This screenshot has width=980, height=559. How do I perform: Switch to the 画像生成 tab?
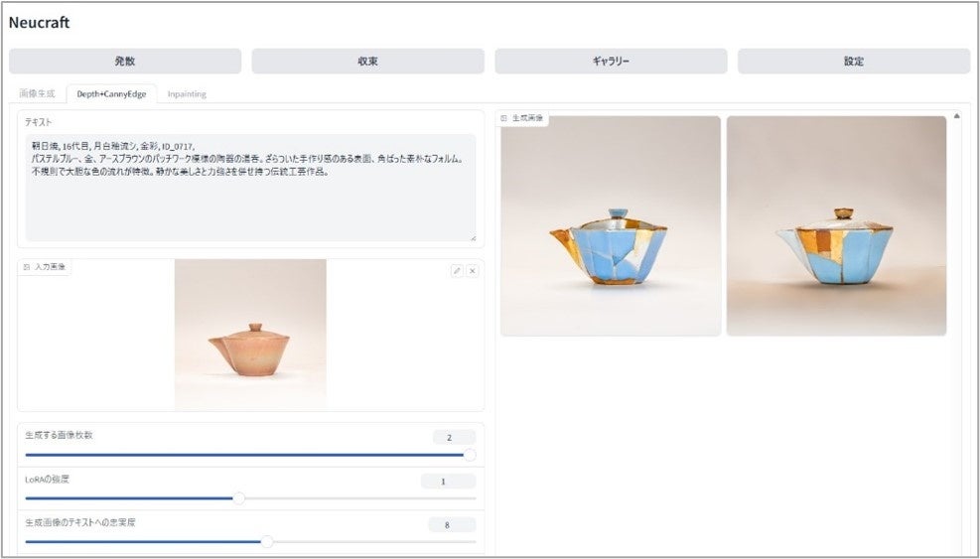coord(37,93)
